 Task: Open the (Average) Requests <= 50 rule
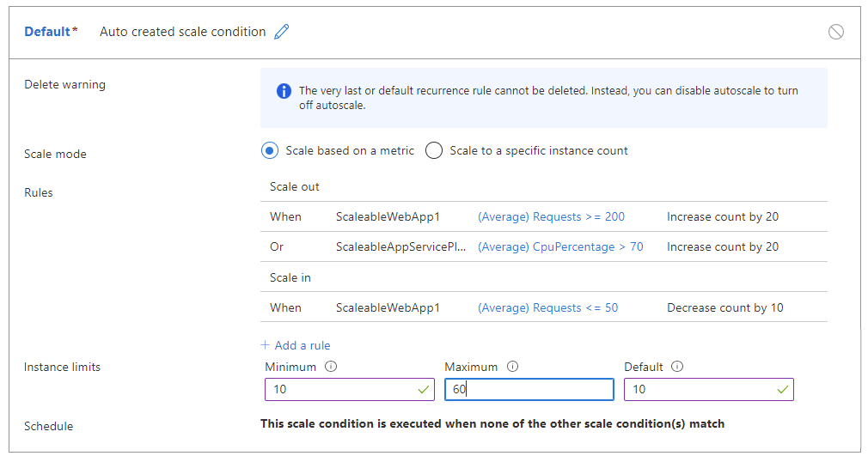pos(547,307)
